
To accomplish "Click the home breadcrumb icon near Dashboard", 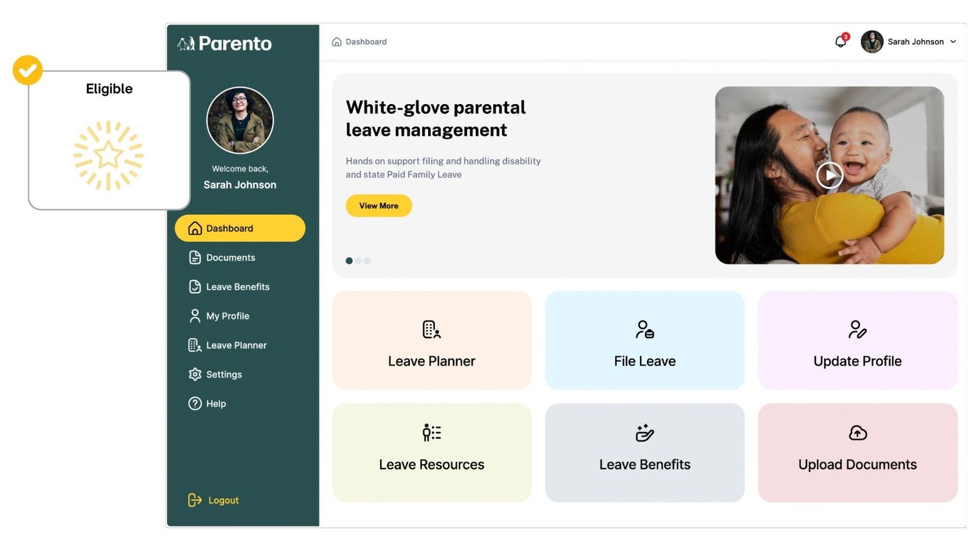I will 336,41.
